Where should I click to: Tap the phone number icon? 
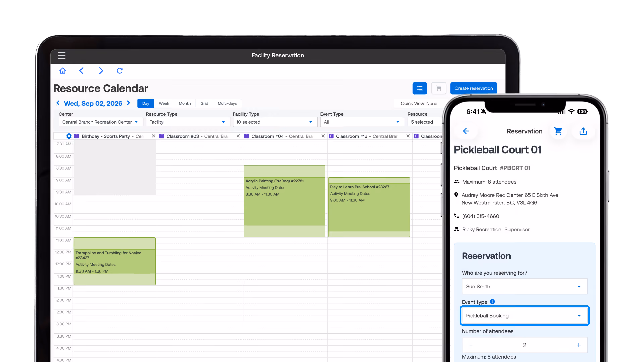(x=457, y=216)
